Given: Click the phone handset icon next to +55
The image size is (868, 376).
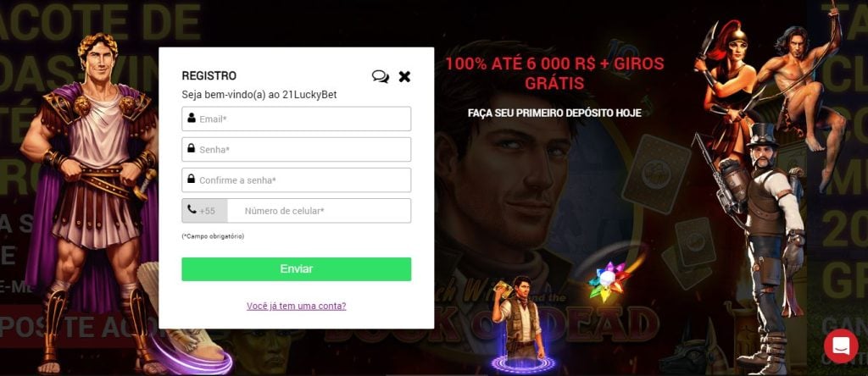Looking at the screenshot, I should click(x=192, y=209).
